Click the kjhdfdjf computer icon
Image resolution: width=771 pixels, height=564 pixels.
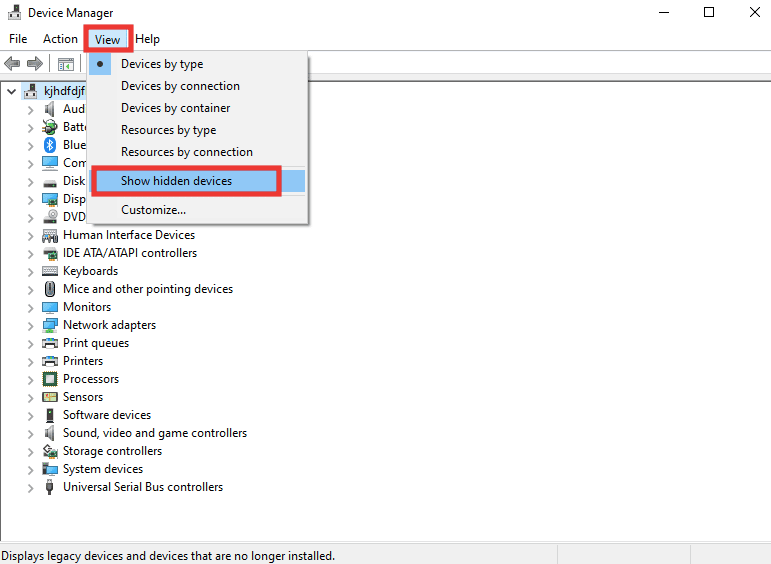30,91
